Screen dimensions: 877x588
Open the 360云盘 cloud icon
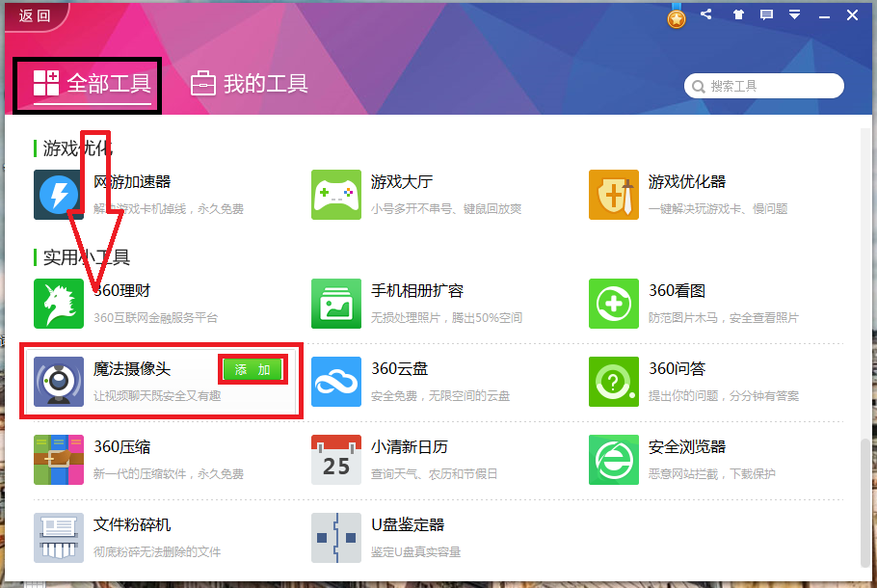click(336, 382)
